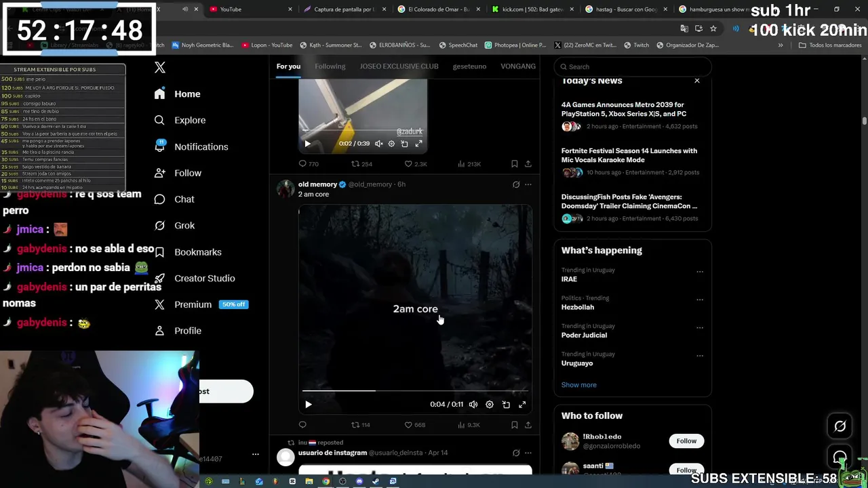The height and width of the screenshot is (488, 868).
Task: Enter fullscreen on the 2am core video
Action: 522,405
